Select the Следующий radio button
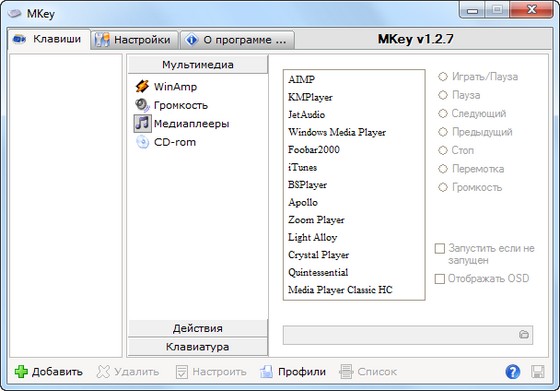 443,113
